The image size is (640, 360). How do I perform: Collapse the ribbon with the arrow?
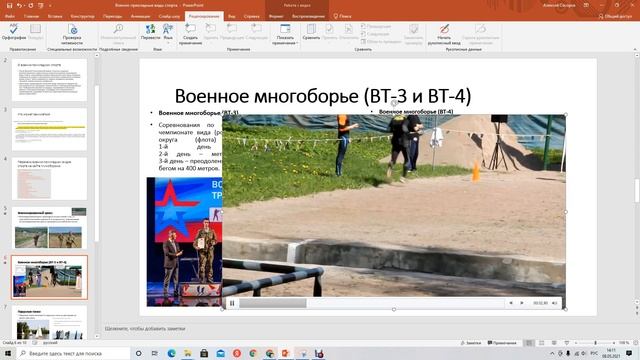635,49
